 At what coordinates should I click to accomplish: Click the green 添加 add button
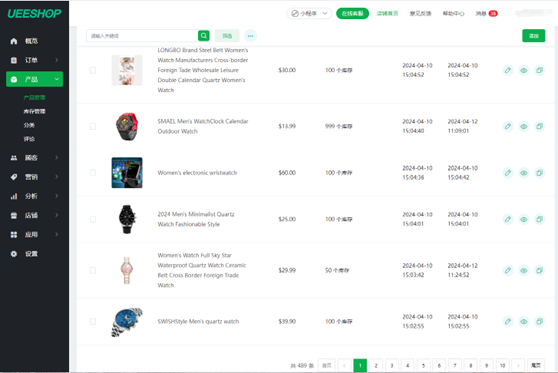pos(533,36)
